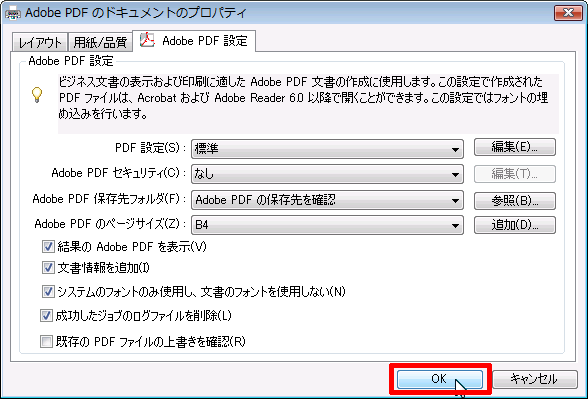
Task: Switch to the 用紙/品質 tab
Action: [100, 42]
